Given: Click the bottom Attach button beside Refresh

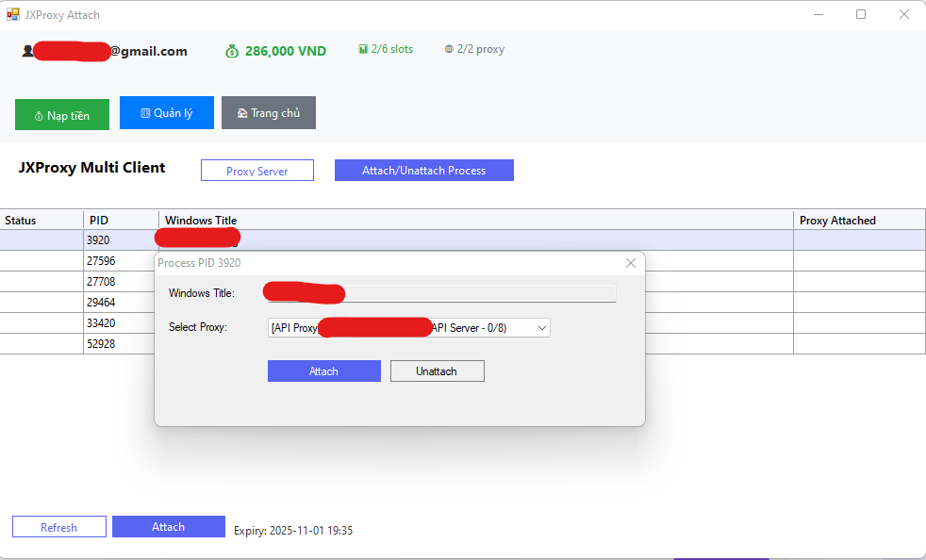Looking at the screenshot, I should tap(168, 526).
